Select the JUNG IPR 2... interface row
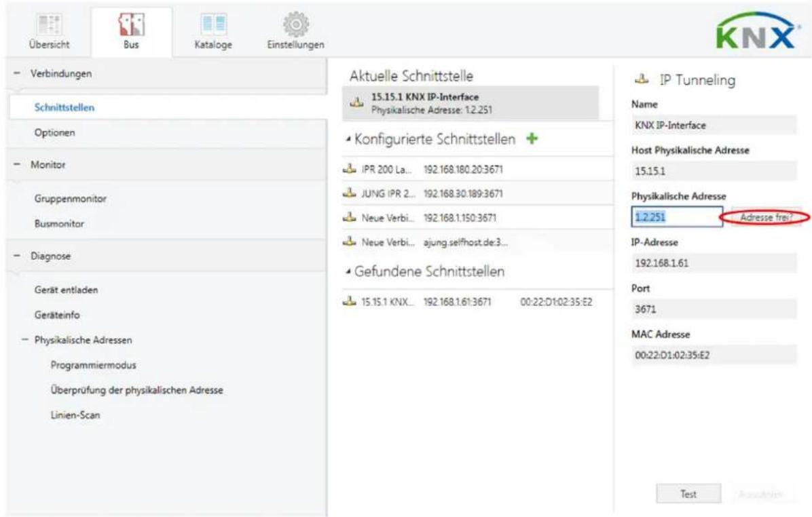This screenshot has height=517, width=812. click(477, 193)
